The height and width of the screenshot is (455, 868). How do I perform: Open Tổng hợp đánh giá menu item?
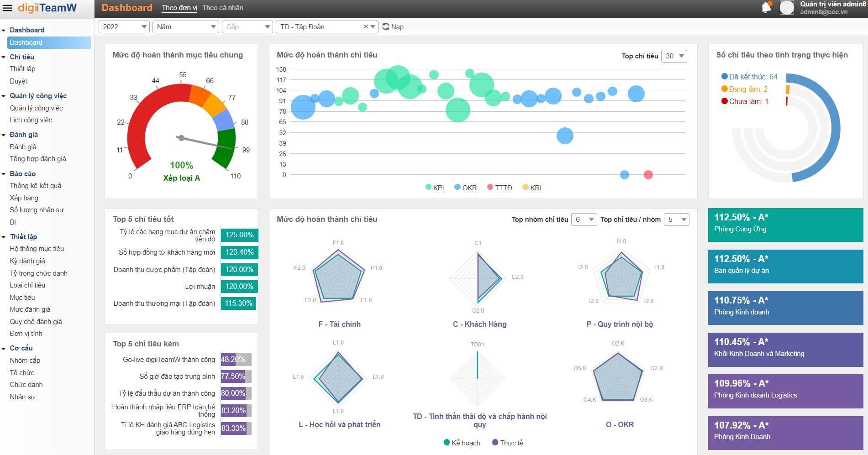(38, 159)
